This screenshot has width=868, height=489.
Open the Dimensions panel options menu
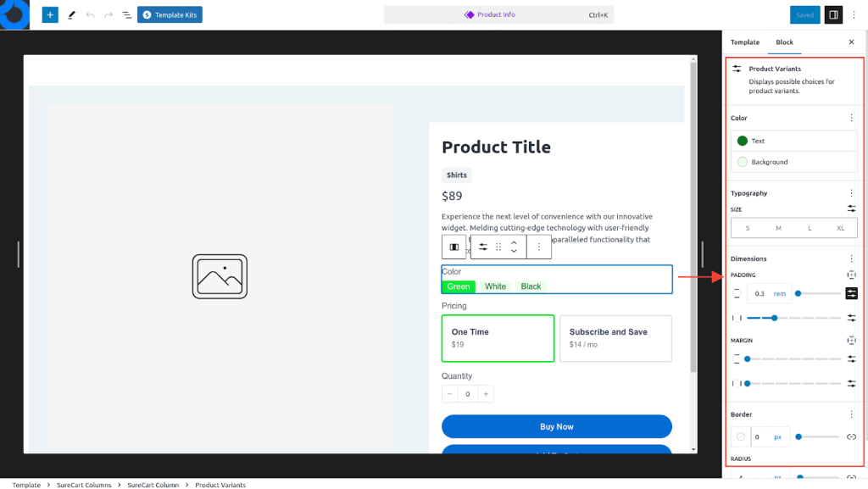pos(851,258)
